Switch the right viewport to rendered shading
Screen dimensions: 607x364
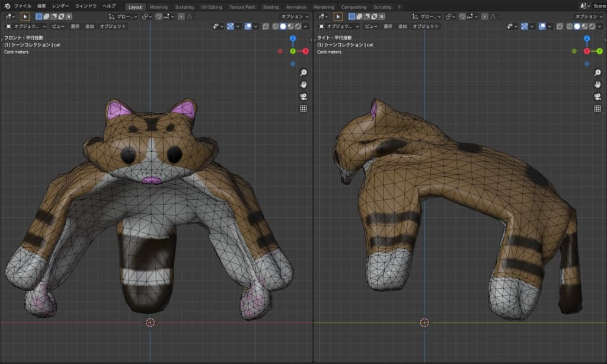[592, 26]
